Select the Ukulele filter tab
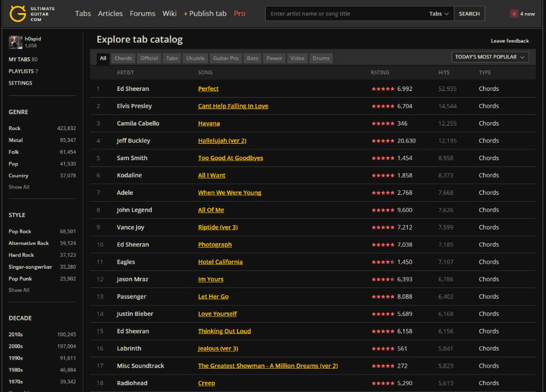This screenshot has width=546, height=392. tap(195, 59)
